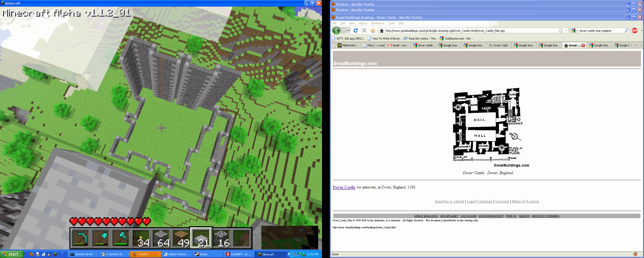Click the site identity icon in URL bar

(382, 31)
